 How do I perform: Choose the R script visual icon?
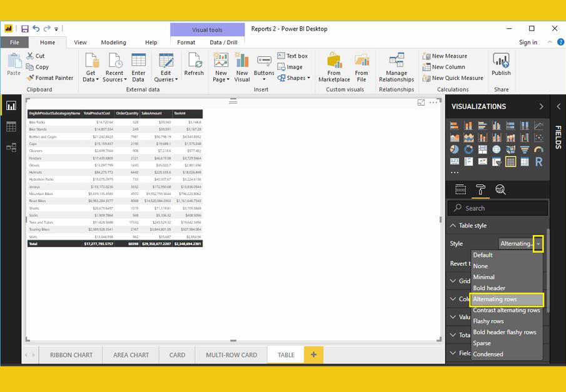(538, 161)
